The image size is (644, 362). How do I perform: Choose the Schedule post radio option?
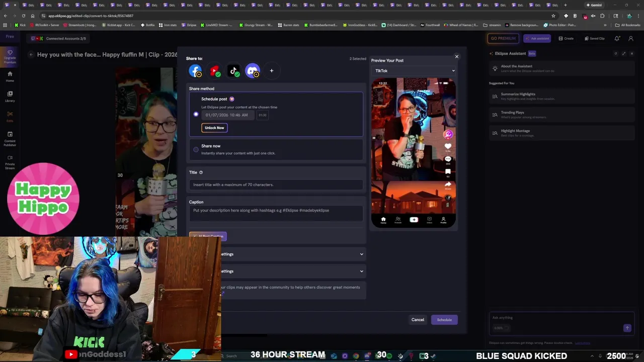click(x=196, y=114)
